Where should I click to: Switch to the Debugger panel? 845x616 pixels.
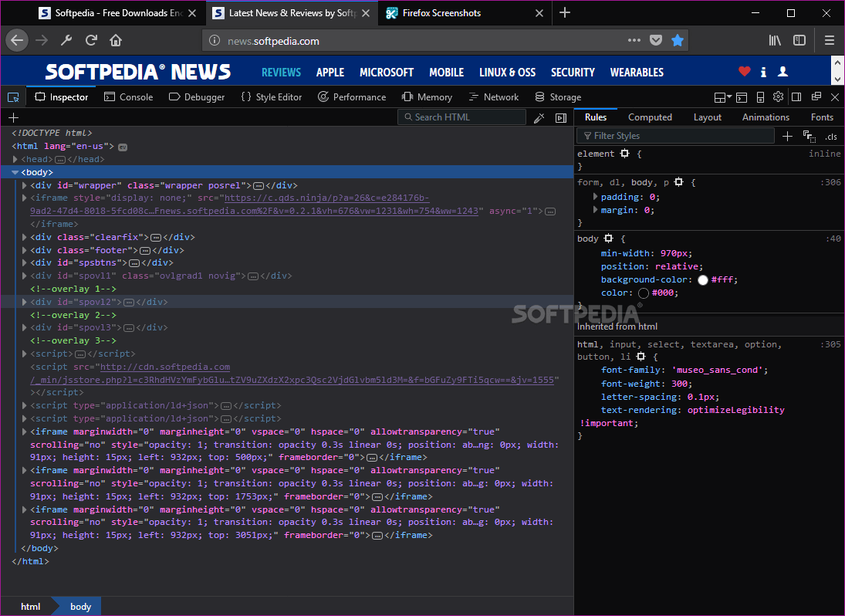point(197,97)
